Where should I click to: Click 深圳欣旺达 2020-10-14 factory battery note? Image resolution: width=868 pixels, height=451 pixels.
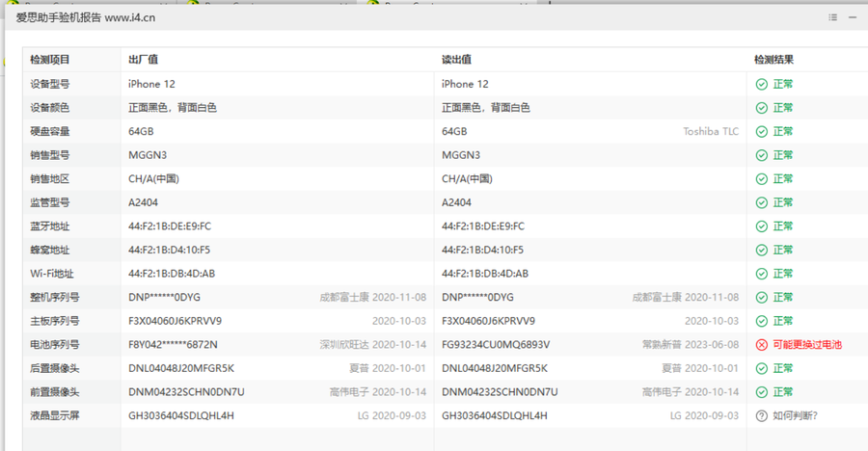coord(372,345)
